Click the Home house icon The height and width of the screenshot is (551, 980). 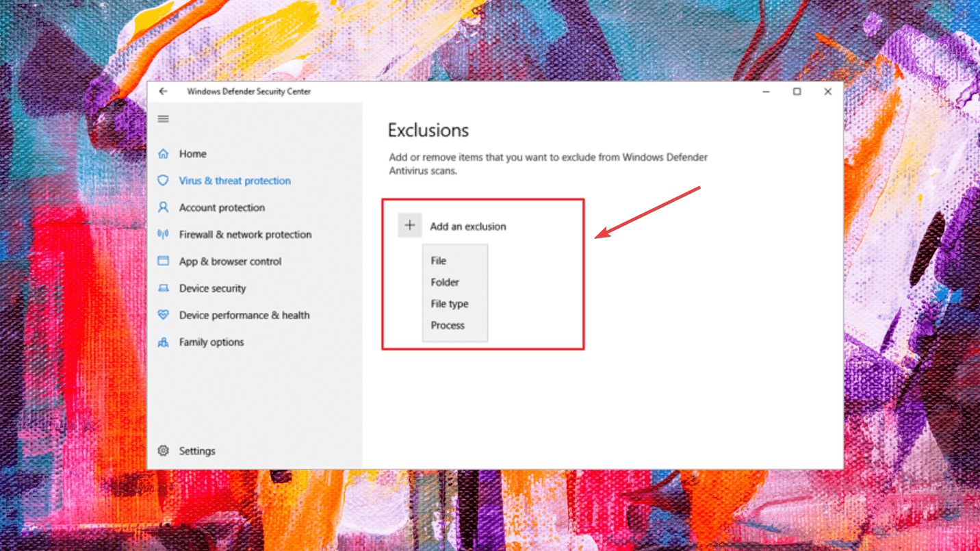pyautogui.click(x=163, y=154)
